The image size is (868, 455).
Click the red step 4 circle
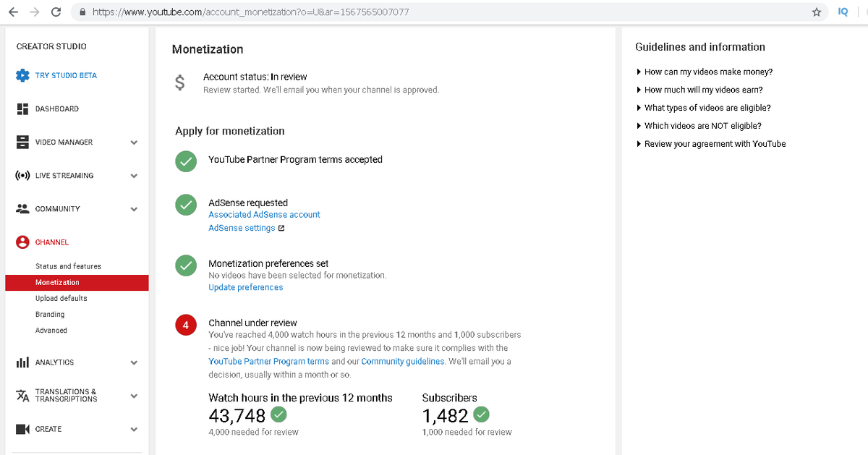point(186,326)
